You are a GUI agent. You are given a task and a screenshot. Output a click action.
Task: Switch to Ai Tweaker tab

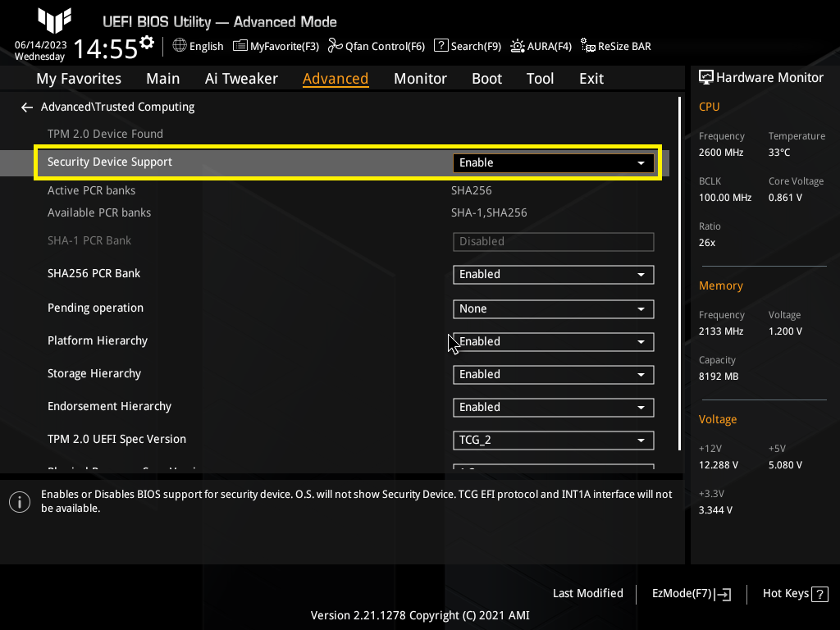click(x=241, y=79)
